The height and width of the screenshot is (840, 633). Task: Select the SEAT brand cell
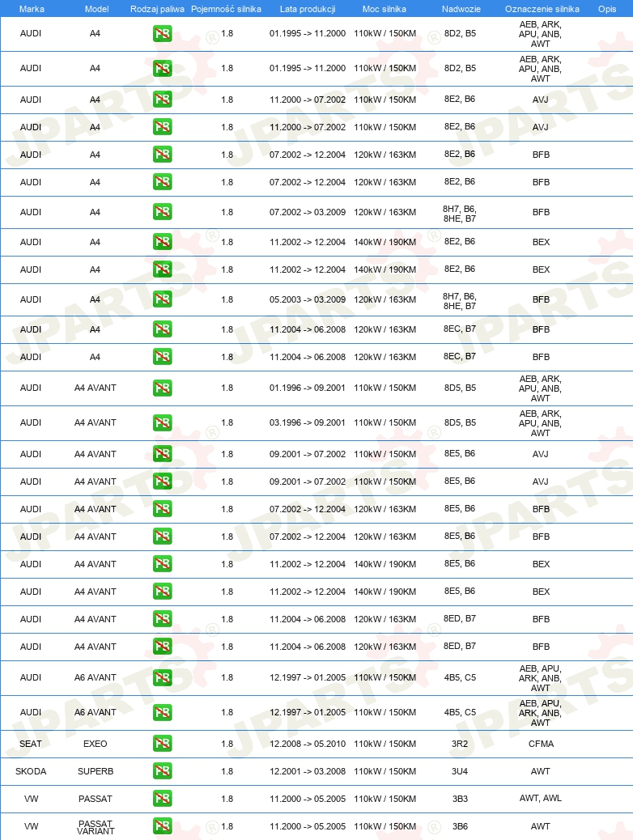31,744
